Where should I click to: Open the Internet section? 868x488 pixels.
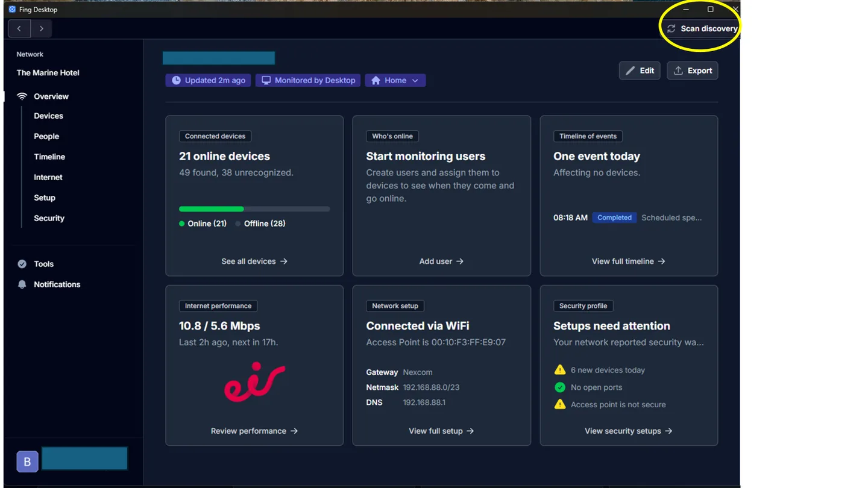(48, 177)
